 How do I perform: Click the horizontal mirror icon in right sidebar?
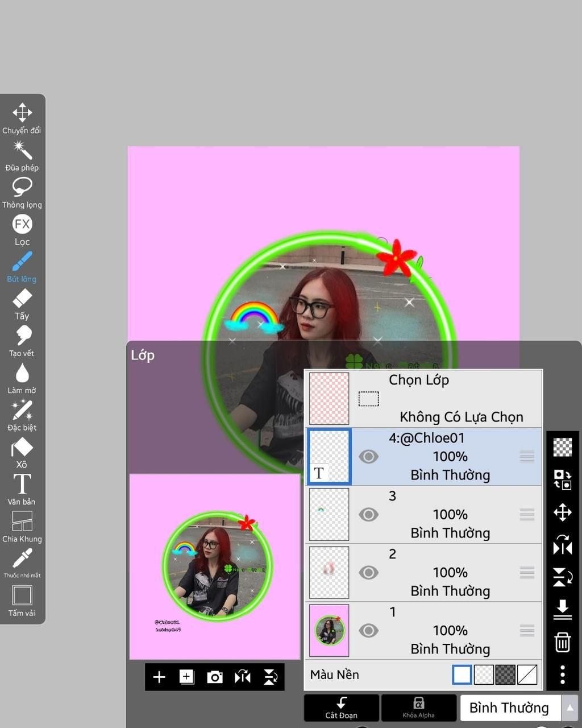point(563,545)
